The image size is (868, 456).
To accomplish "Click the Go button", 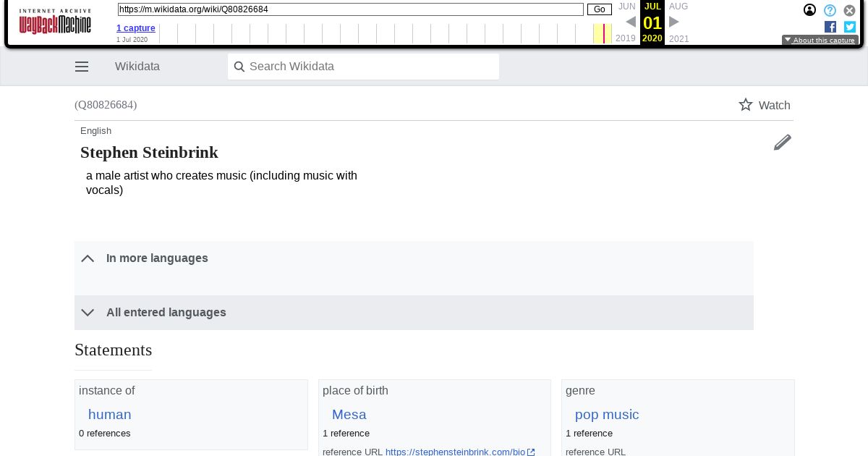I will (x=600, y=9).
